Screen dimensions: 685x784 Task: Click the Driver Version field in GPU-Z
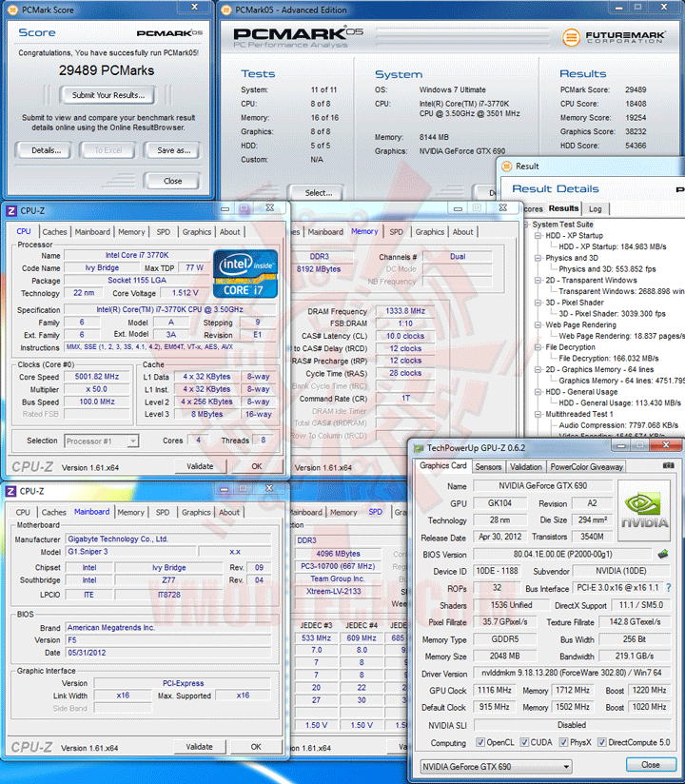(572, 673)
